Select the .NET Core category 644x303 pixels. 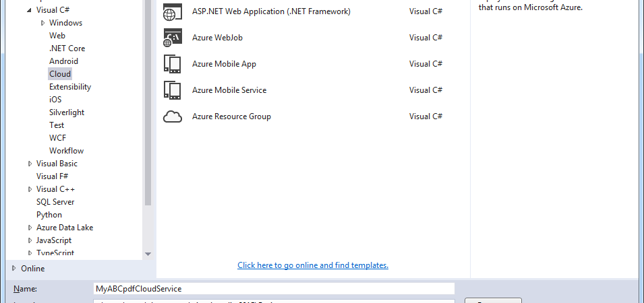67,48
